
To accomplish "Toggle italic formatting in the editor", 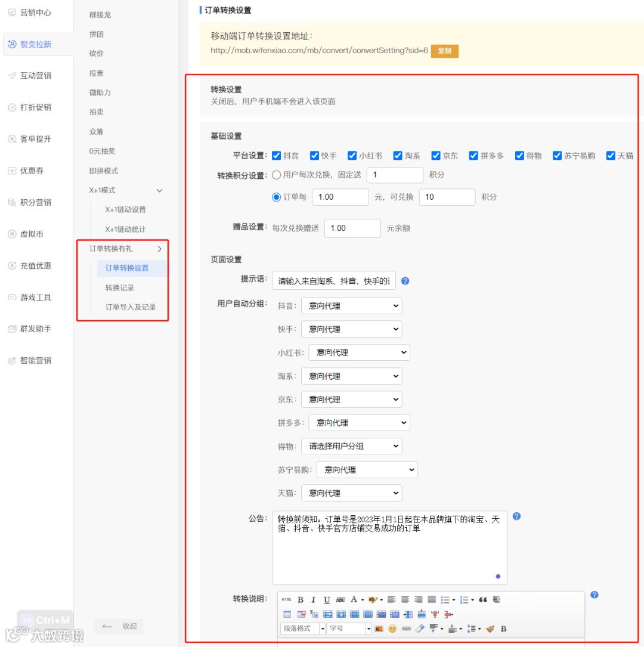I will [313, 599].
